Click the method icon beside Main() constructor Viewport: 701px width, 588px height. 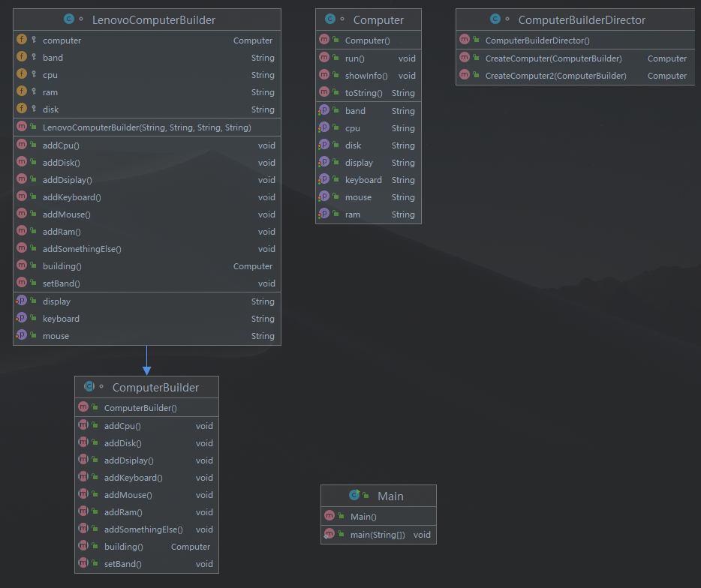(x=329, y=515)
